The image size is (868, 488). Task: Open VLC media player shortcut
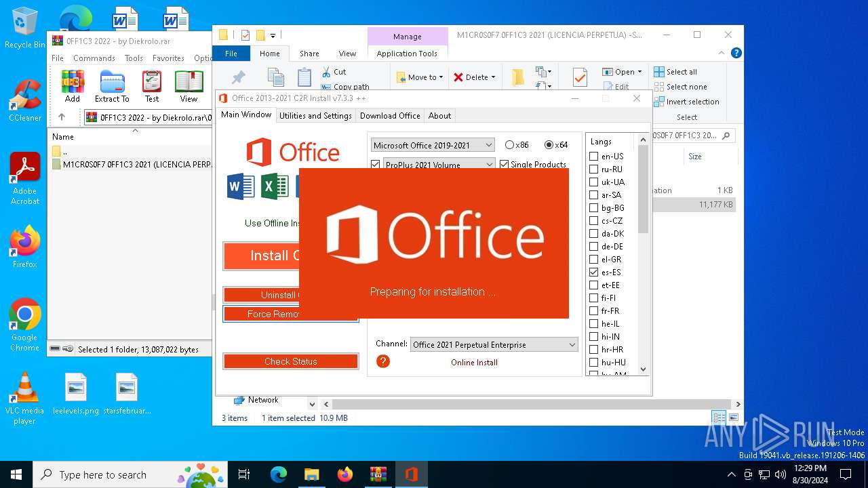(x=24, y=398)
